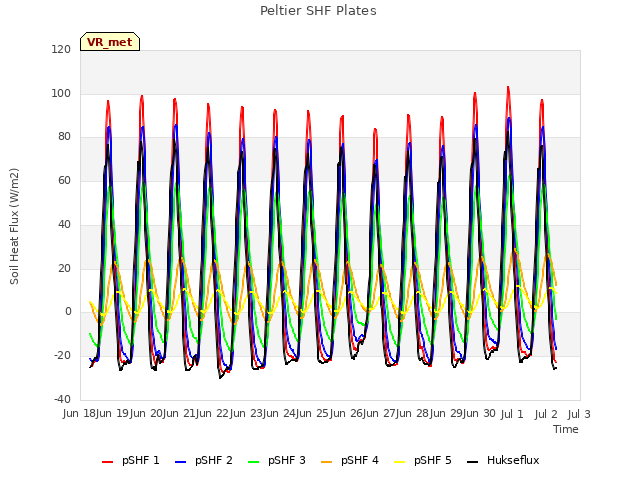The width and height of the screenshot is (640, 480).
Task: Select the Hukseflux legend label
Action: pyautogui.click(x=513, y=460)
